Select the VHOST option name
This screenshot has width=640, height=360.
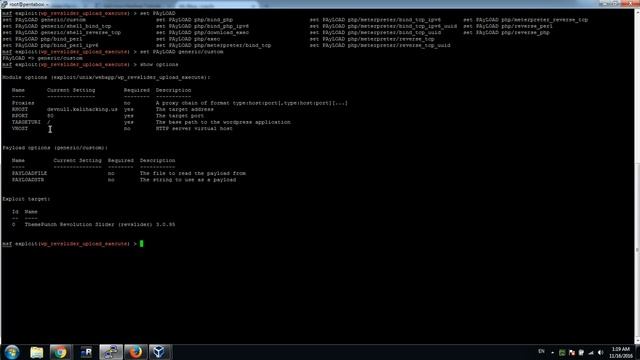click(20, 129)
